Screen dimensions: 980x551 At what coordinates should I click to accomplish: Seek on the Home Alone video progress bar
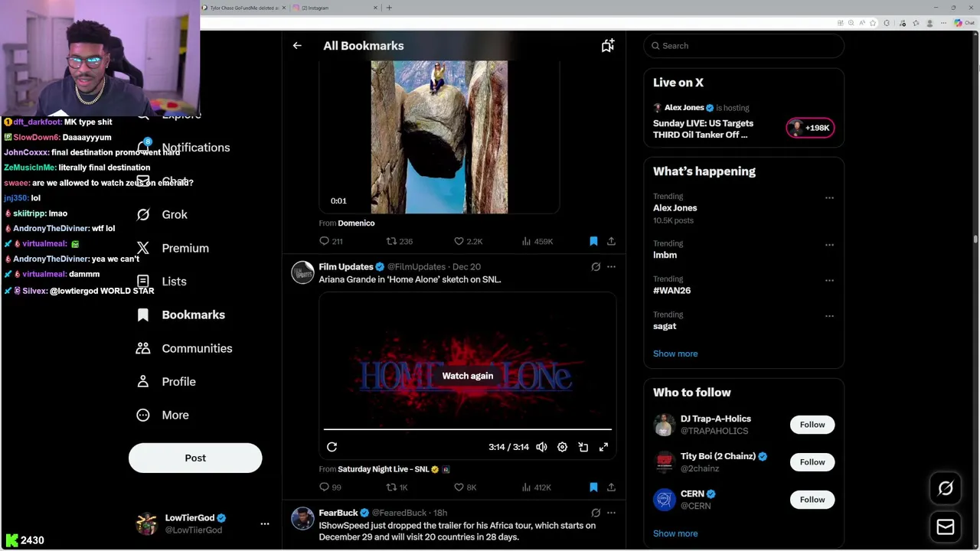point(468,429)
